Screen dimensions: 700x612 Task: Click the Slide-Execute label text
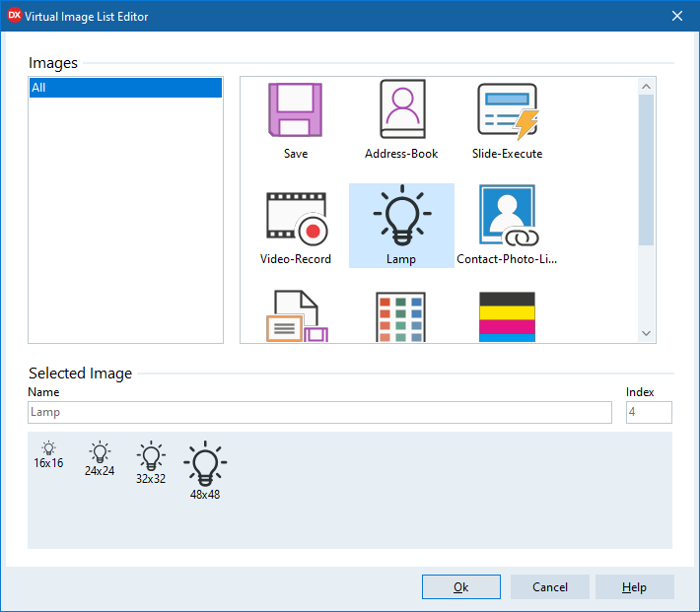[507, 154]
